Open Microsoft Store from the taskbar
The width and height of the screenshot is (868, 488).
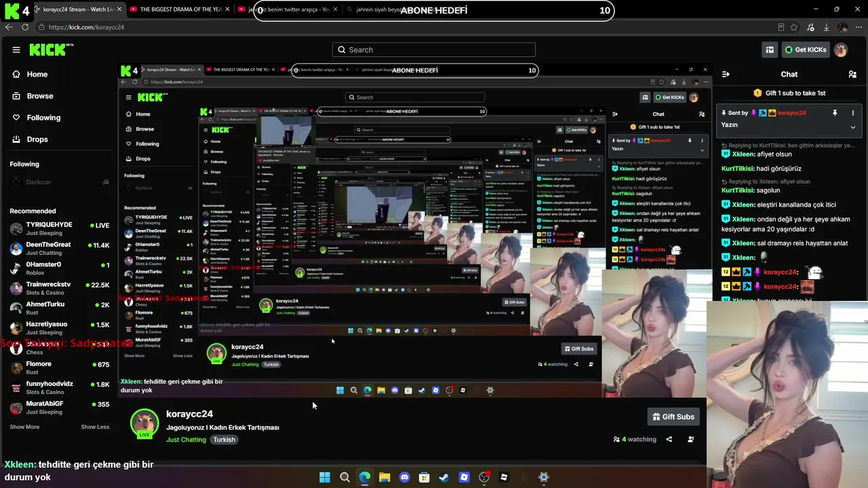[x=425, y=477]
